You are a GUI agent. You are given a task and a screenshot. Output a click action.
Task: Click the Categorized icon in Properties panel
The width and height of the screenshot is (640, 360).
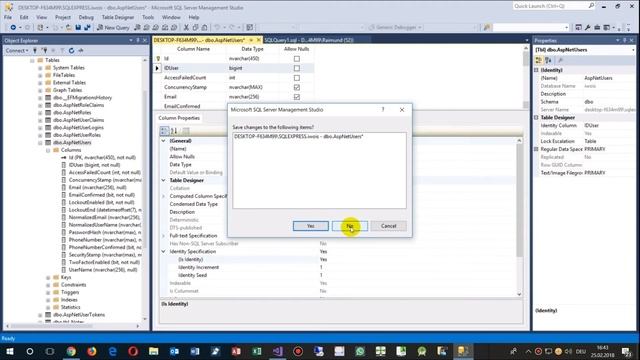pyautogui.click(x=539, y=60)
